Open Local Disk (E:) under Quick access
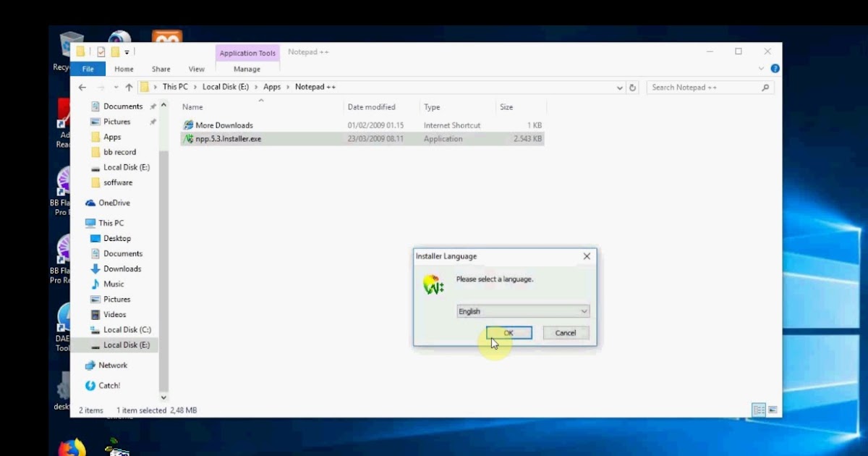 tap(126, 167)
